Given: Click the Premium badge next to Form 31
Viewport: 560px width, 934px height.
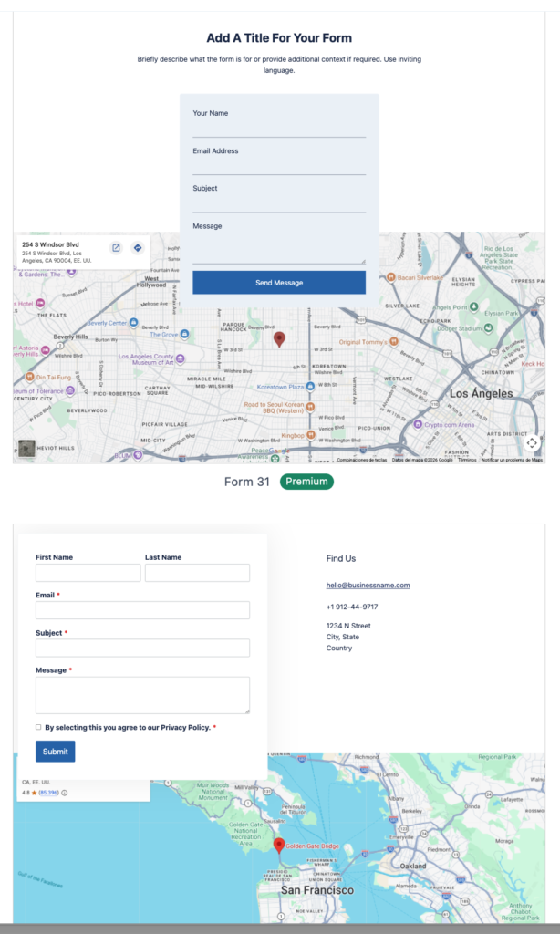Looking at the screenshot, I should point(306,482).
